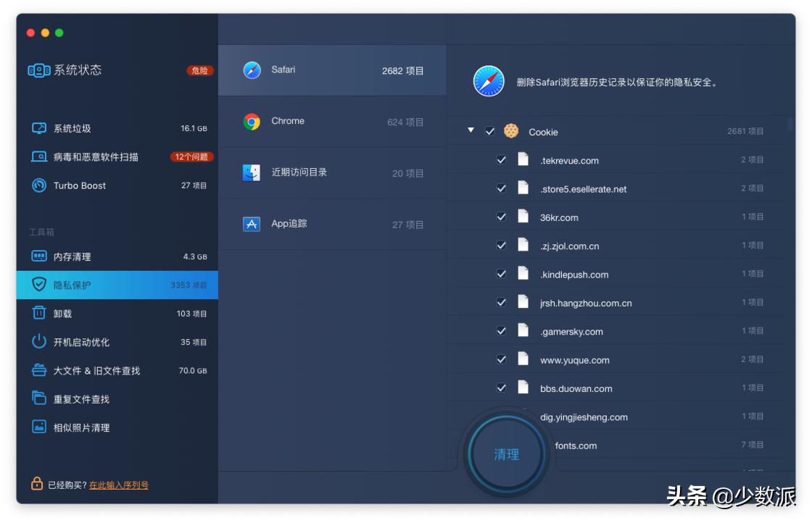812x523 pixels.
Task: Click the cookie list scrollbar
Action: coord(790,125)
